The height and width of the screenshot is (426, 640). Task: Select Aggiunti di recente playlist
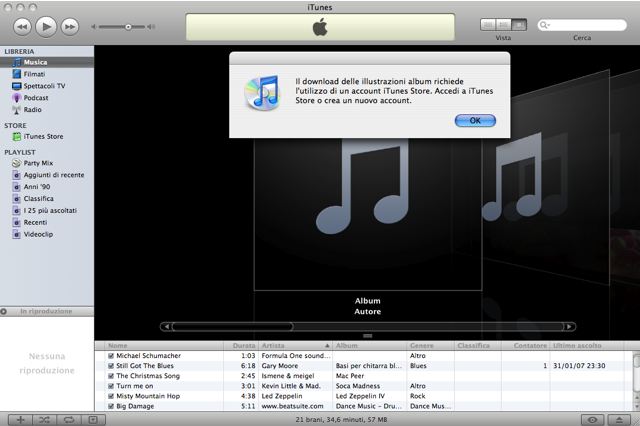pos(54,175)
